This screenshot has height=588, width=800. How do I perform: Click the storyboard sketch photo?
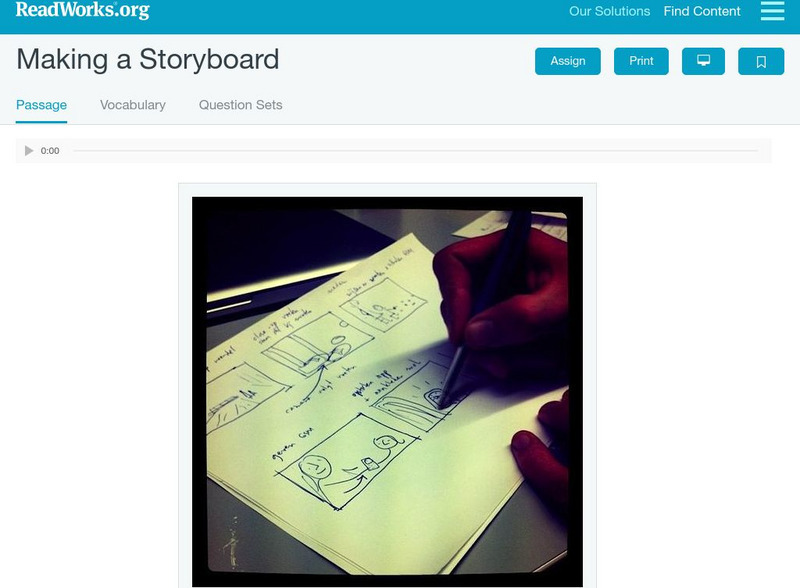pyautogui.click(x=387, y=391)
